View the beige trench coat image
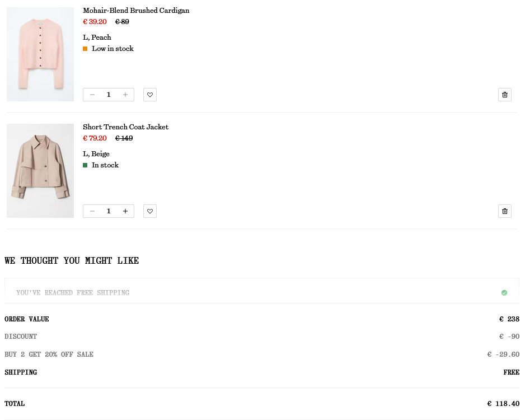Image resolution: width=525 pixels, height=420 pixels. (x=40, y=171)
